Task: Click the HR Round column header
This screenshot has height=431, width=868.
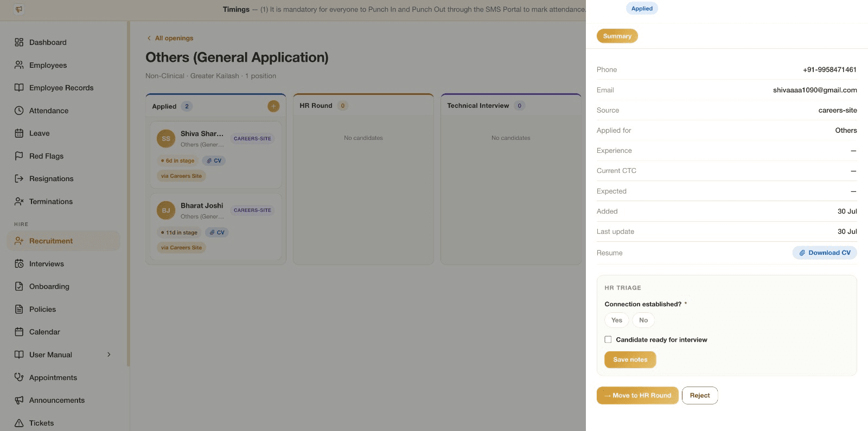Action: point(363,106)
